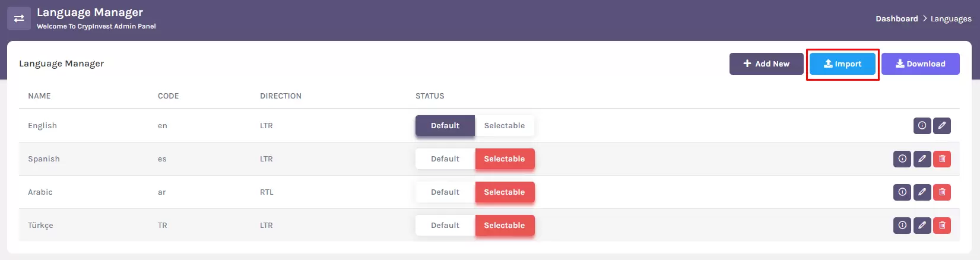Edit the Spanish language entry

922,158
